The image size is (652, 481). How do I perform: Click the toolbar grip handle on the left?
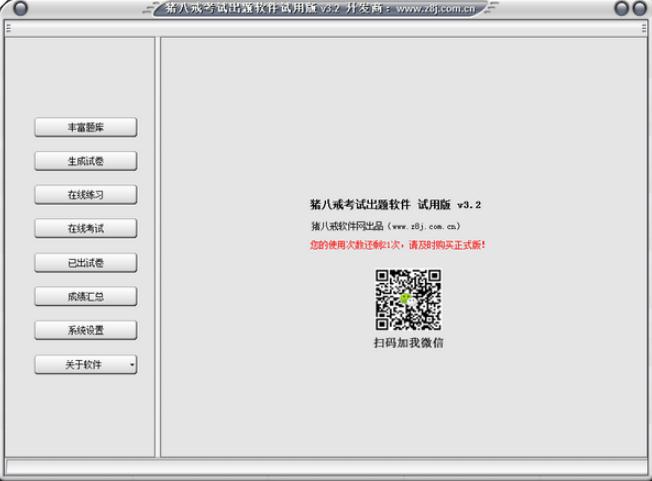point(8,28)
